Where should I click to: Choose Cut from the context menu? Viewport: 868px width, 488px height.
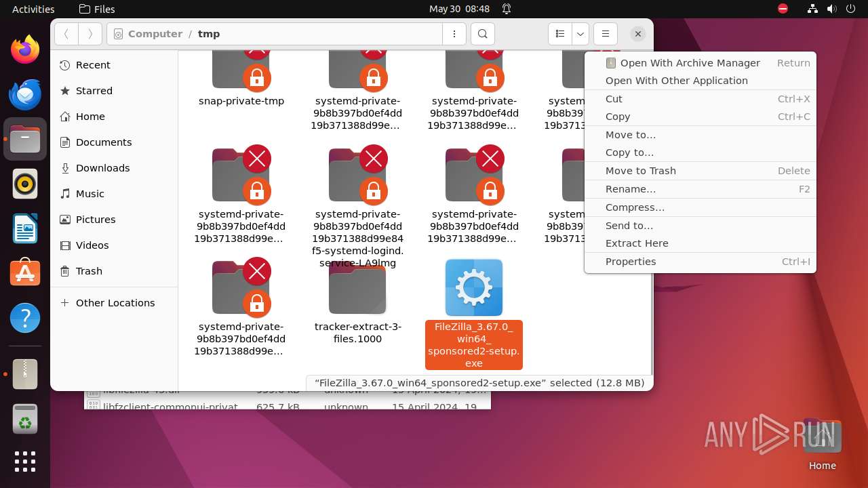(700, 99)
